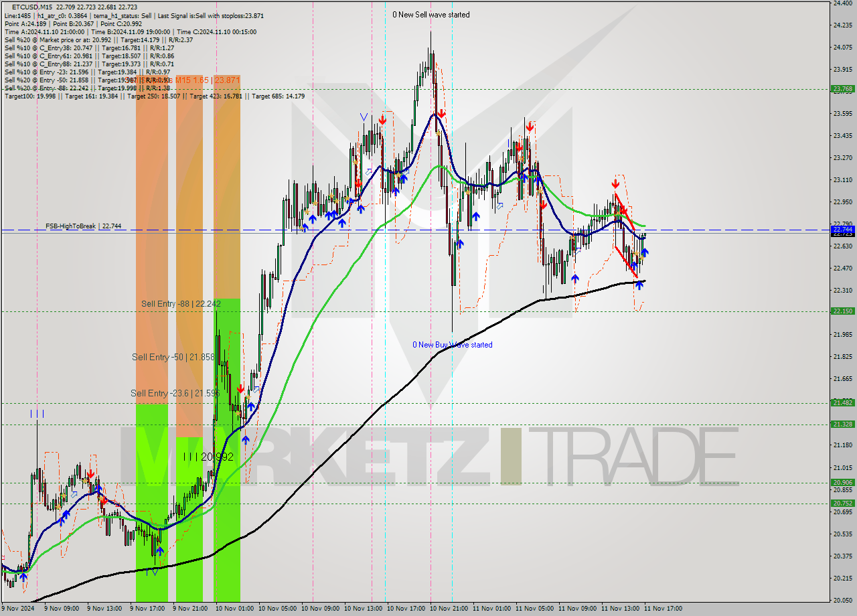
Task: Click the 20.050 price axis label
Action: [842, 600]
